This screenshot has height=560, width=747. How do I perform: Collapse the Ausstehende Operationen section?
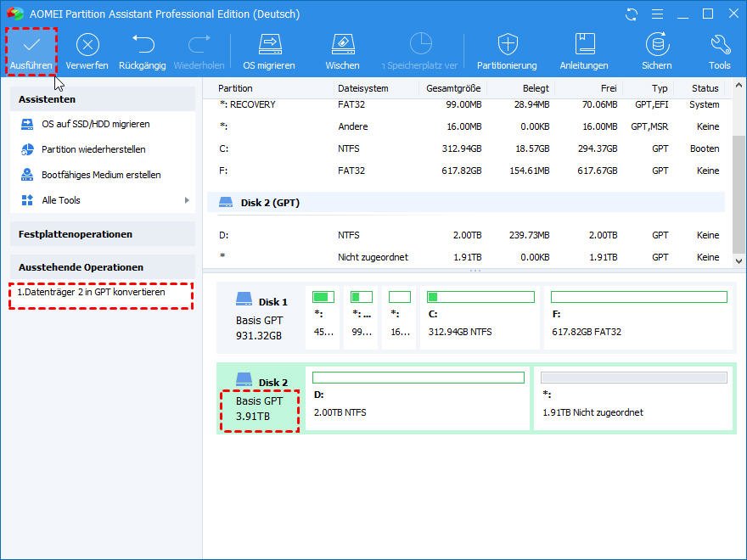point(103,267)
